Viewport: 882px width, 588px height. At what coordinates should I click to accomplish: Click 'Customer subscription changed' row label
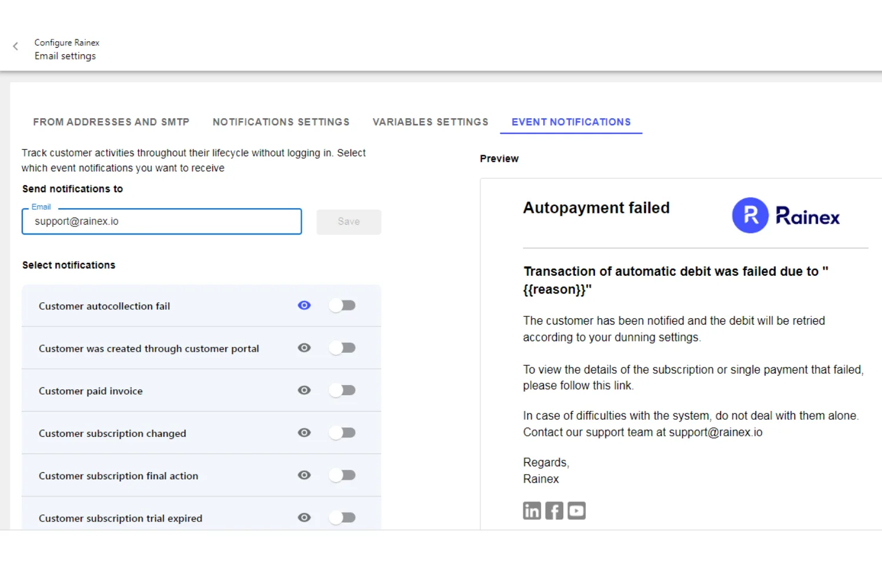[x=112, y=433]
